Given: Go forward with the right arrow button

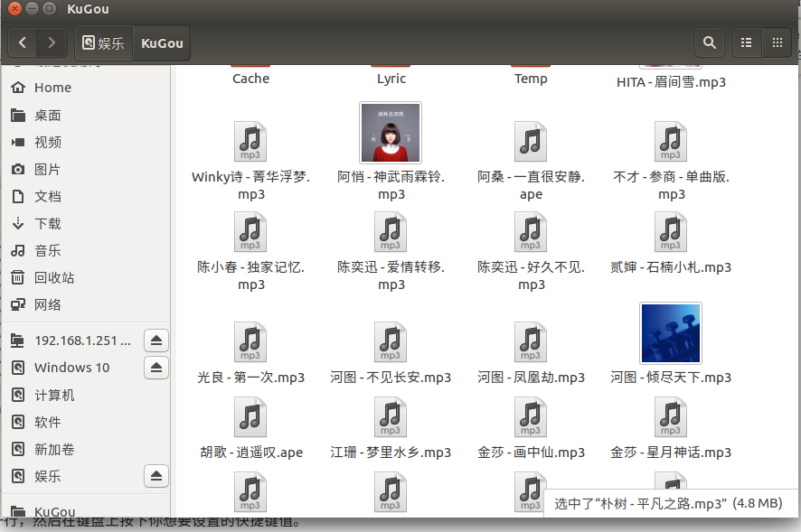Looking at the screenshot, I should 52,42.
